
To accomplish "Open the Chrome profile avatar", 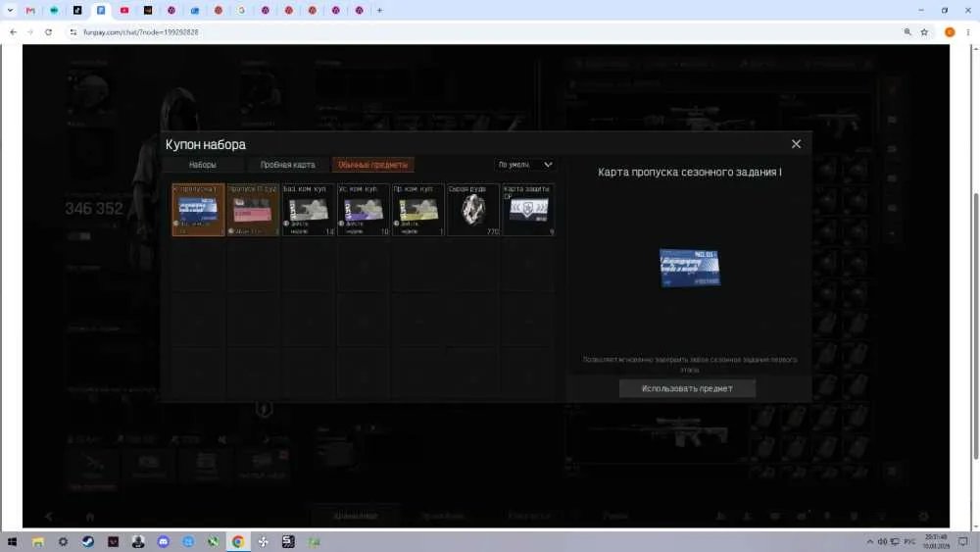I will (x=950, y=32).
